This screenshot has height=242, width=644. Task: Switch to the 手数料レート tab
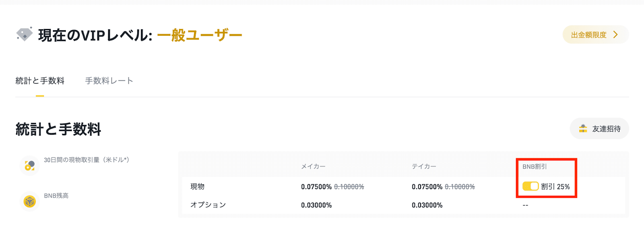point(109,81)
